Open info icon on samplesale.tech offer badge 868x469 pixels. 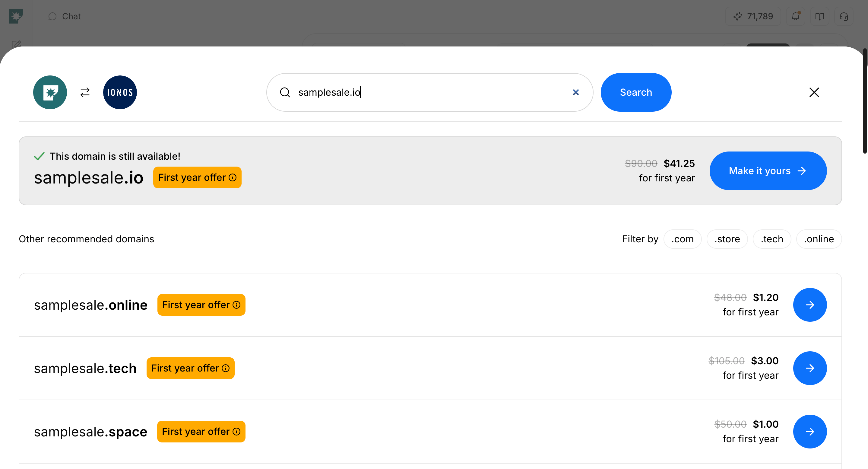[x=226, y=368]
